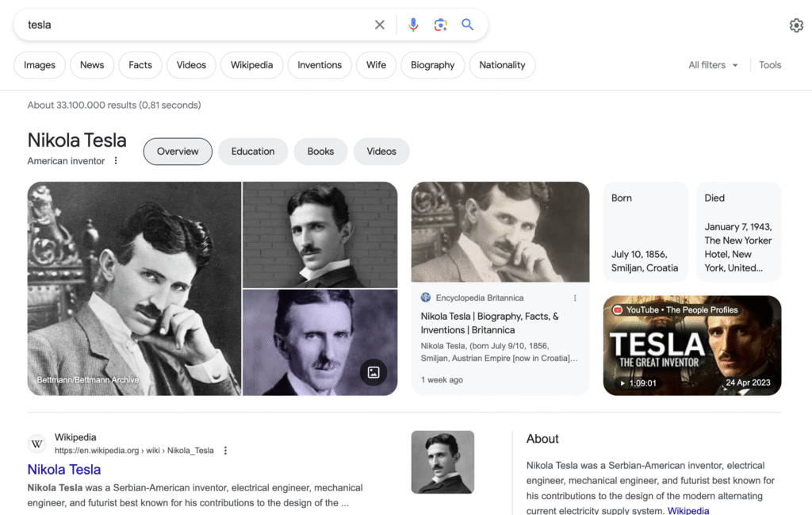Switch to the Education knowledge tab
812x515 pixels.
(x=253, y=152)
